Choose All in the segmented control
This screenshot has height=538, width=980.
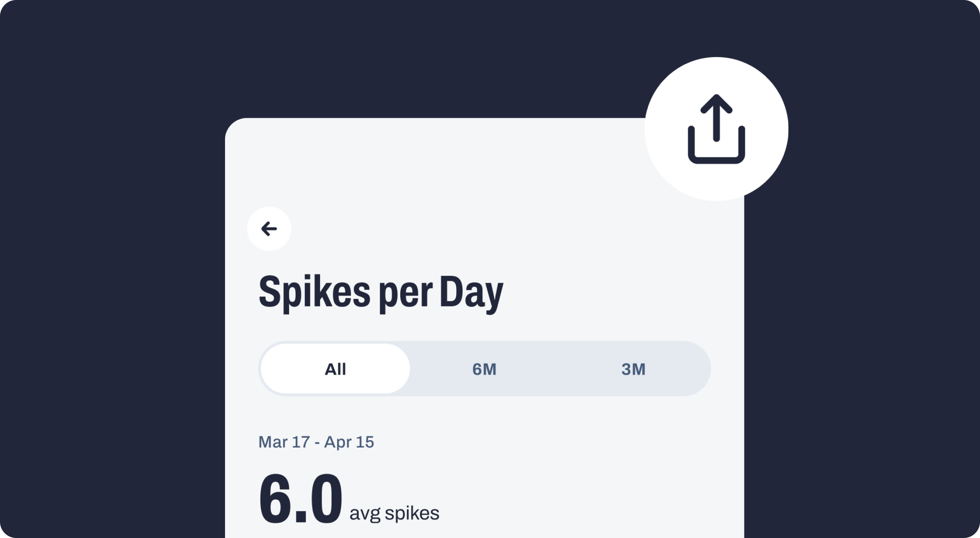(335, 369)
